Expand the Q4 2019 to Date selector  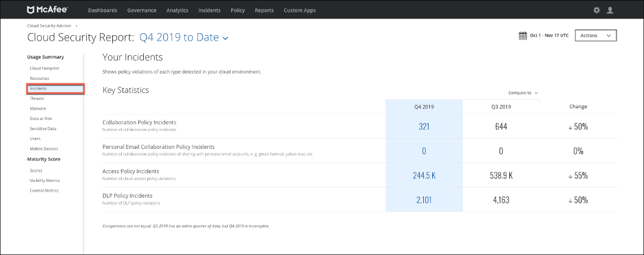(184, 37)
